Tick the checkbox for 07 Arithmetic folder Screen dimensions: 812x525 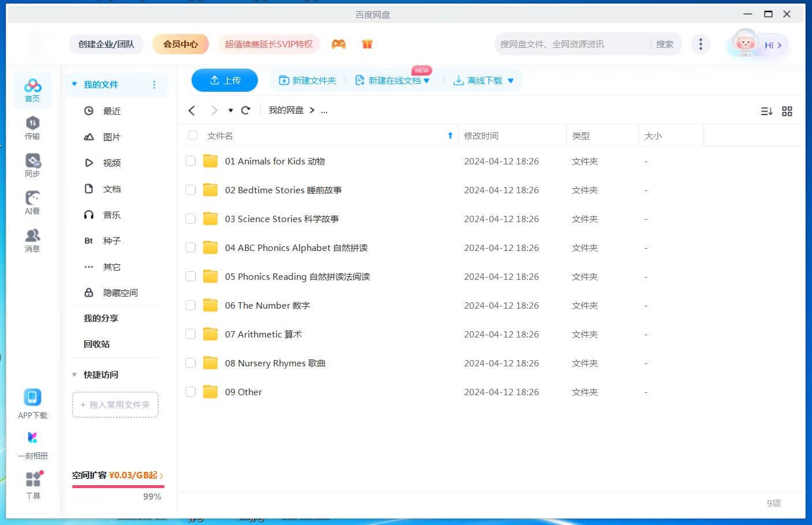[x=190, y=335]
